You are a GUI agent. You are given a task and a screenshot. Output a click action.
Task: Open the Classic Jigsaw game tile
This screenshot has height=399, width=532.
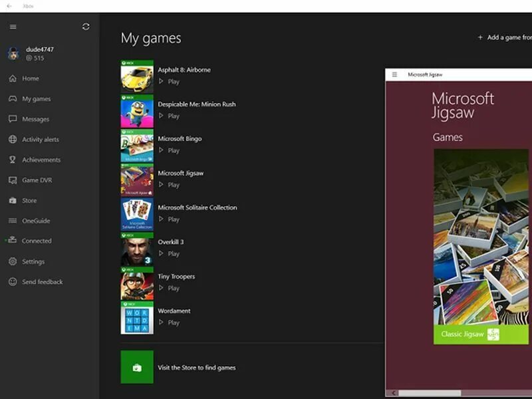[x=481, y=247]
